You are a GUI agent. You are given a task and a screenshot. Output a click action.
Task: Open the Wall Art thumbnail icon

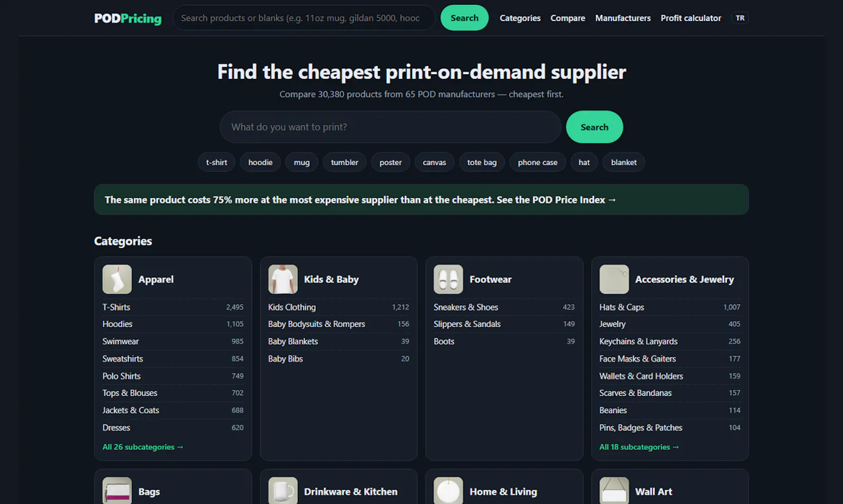click(614, 491)
